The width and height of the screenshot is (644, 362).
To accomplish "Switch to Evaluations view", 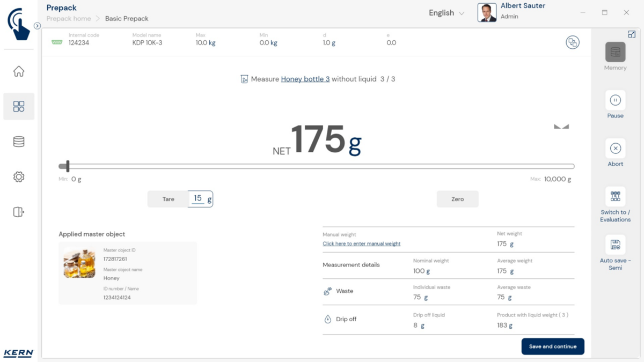I will pos(615,197).
